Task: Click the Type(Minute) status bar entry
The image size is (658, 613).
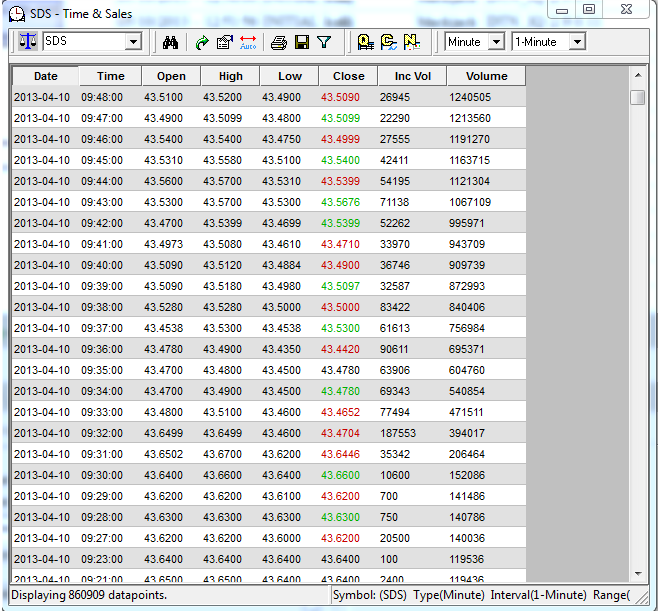Action: [449, 595]
